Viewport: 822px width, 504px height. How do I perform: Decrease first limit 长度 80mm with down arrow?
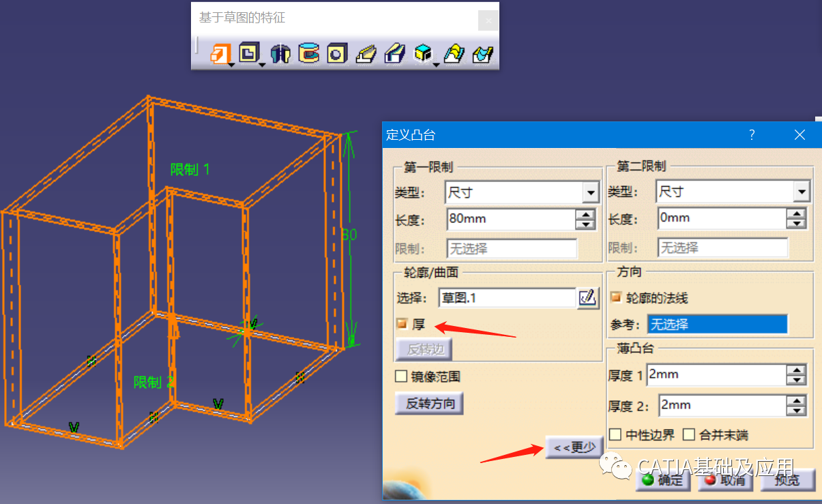(585, 224)
